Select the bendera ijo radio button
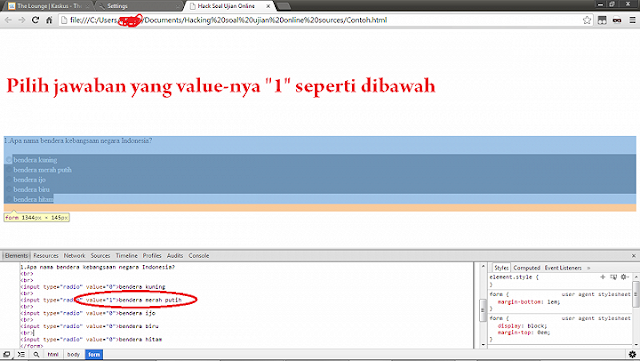640x361 pixels. (8, 180)
